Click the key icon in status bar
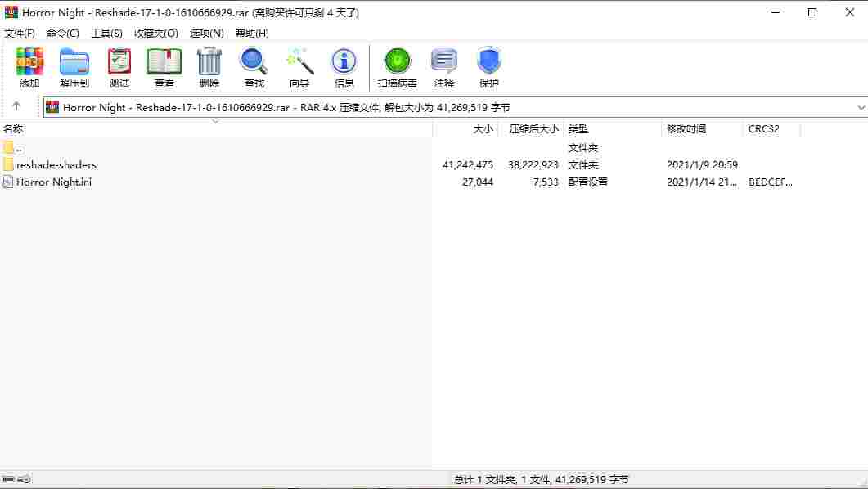This screenshot has width=868, height=489. click(24, 479)
